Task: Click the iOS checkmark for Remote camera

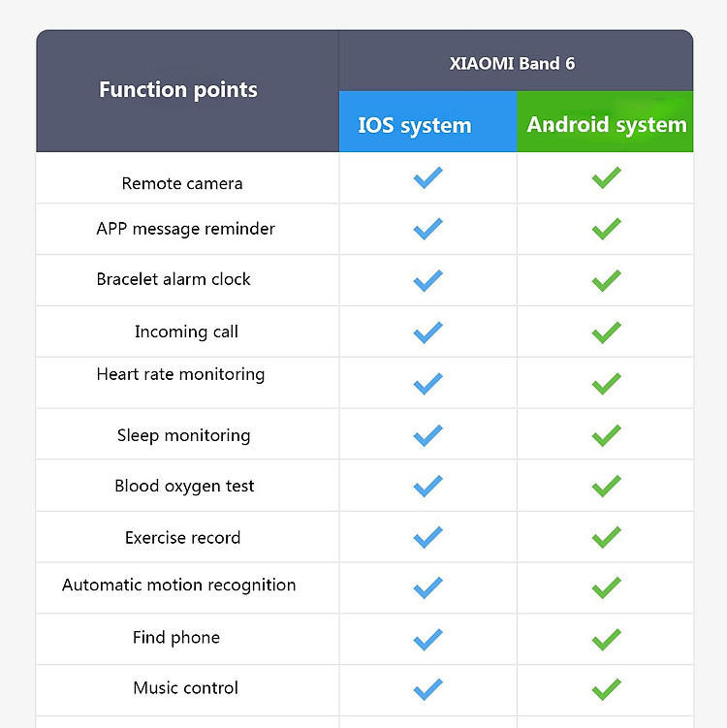Action: [x=427, y=177]
